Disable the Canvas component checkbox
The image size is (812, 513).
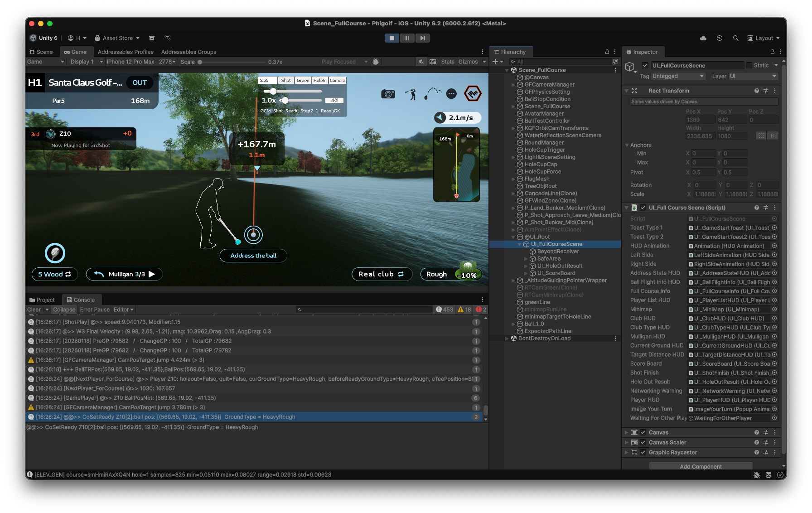point(643,432)
